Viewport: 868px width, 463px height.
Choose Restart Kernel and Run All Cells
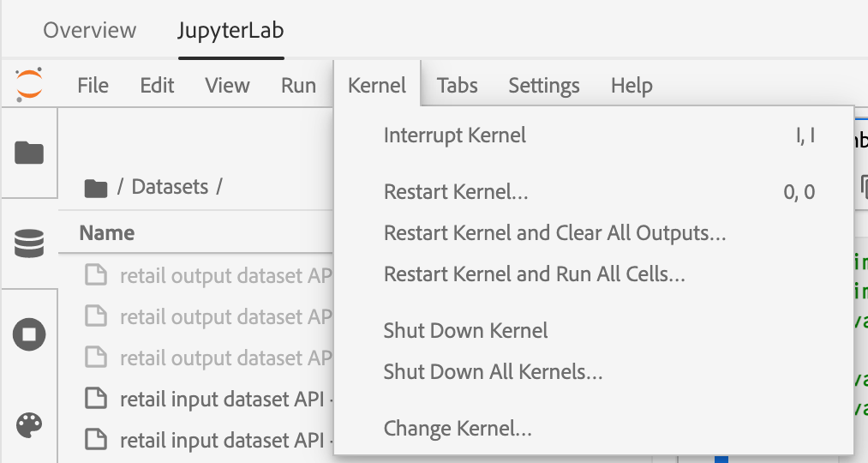pyautogui.click(x=534, y=275)
